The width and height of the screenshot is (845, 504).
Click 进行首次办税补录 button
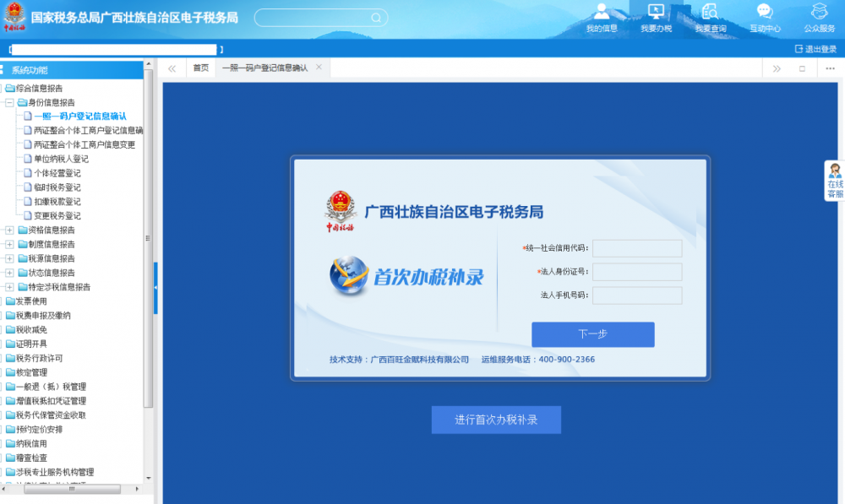(x=496, y=420)
